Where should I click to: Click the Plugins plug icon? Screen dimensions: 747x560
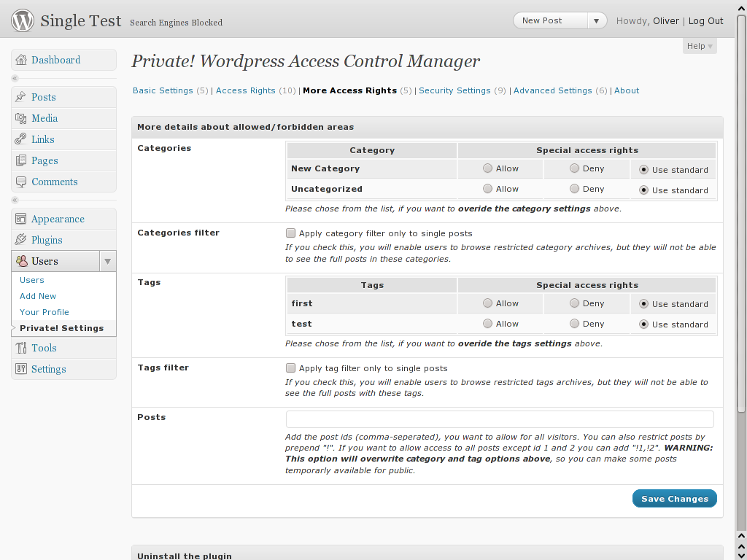(20, 239)
